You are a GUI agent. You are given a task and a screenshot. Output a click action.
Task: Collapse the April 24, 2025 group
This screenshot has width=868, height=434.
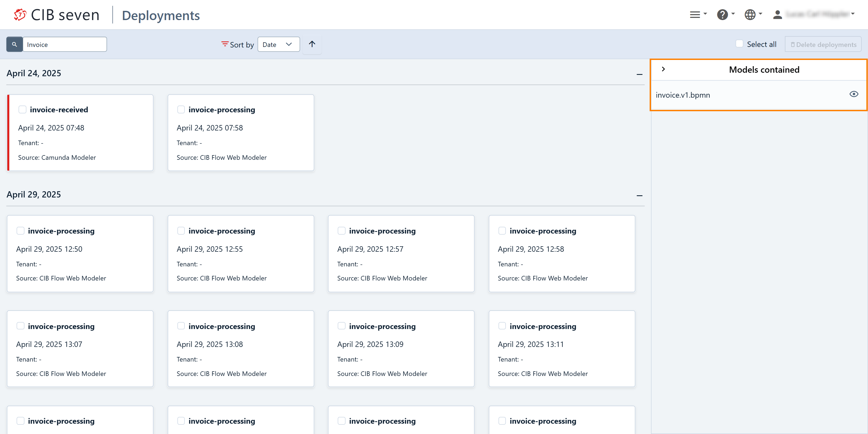639,74
